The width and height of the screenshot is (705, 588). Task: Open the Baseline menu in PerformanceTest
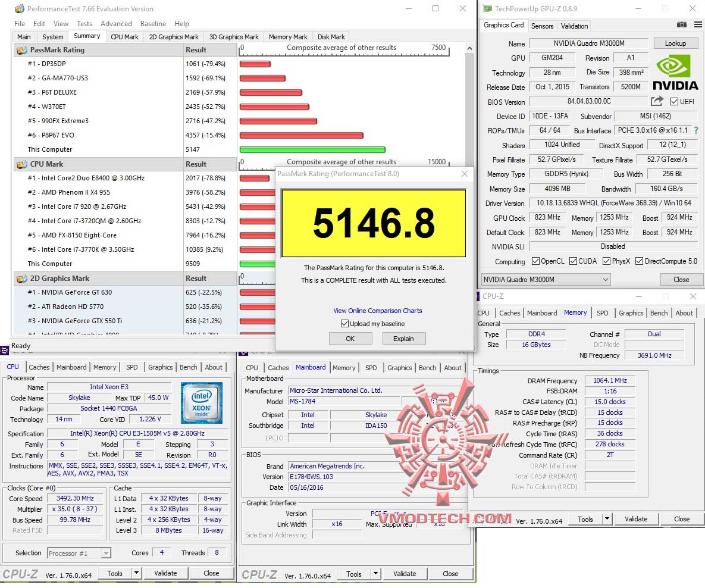tap(153, 24)
